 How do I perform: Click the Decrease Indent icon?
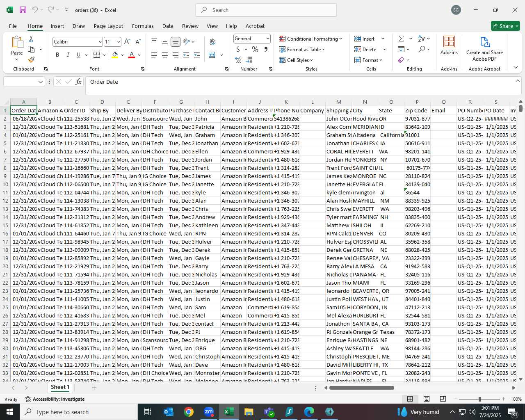[x=186, y=55]
